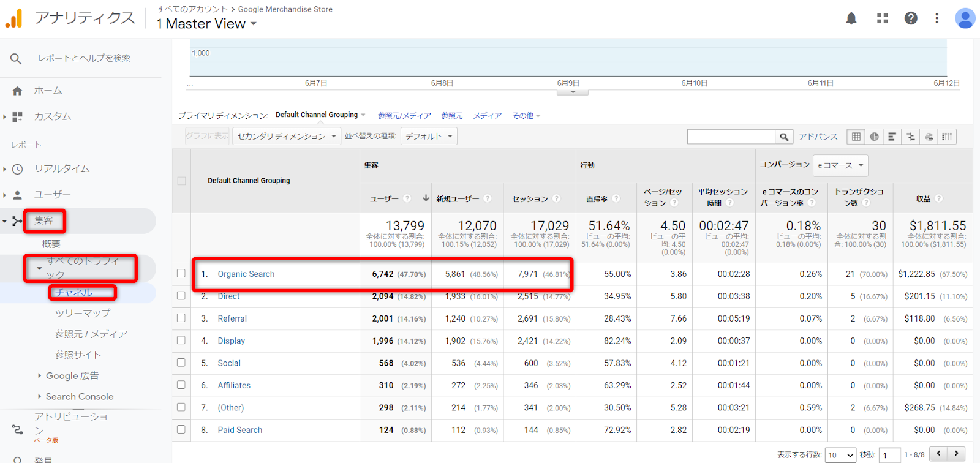This screenshot has height=463, width=980.
Task: Open the e コマース conversion dropdown
Action: tap(840, 165)
